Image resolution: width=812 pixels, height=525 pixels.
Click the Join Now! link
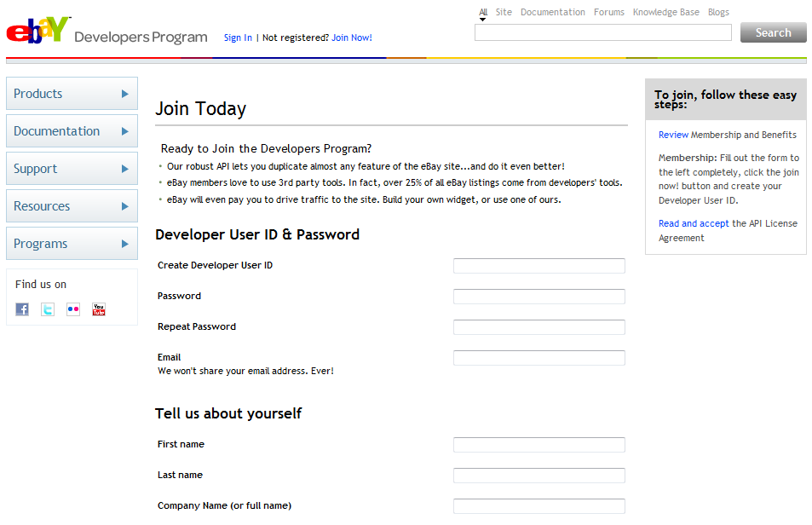pos(352,37)
